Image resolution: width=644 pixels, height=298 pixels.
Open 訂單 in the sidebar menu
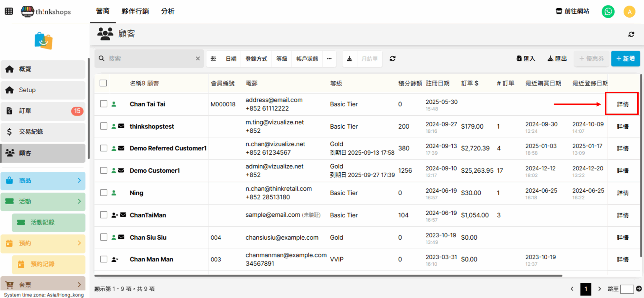click(43, 111)
